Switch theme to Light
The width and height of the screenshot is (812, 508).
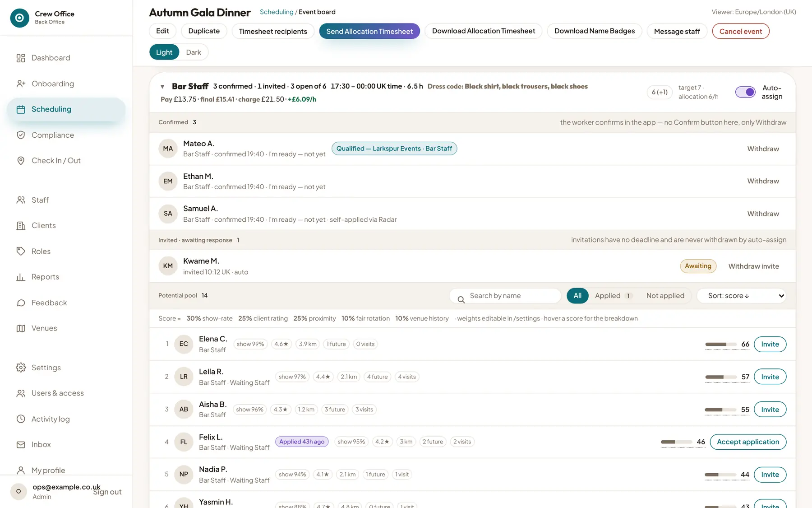tap(164, 52)
